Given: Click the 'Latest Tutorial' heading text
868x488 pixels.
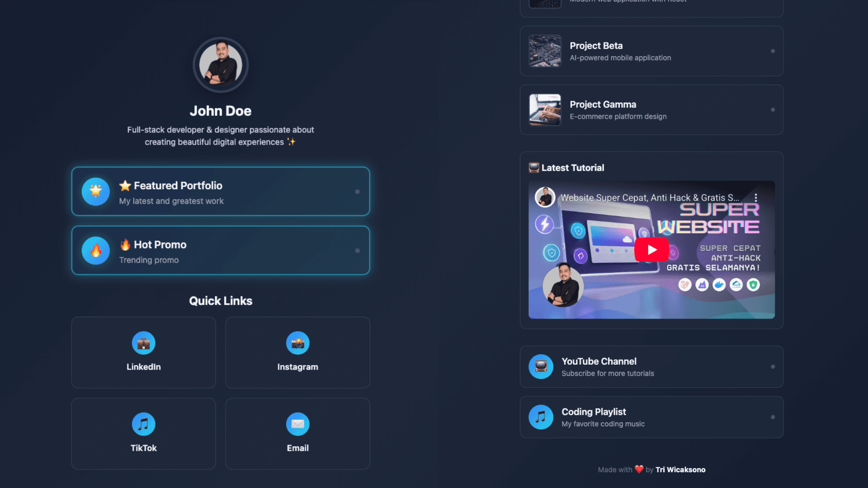Looking at the screenshot, I should click(572, 168).
